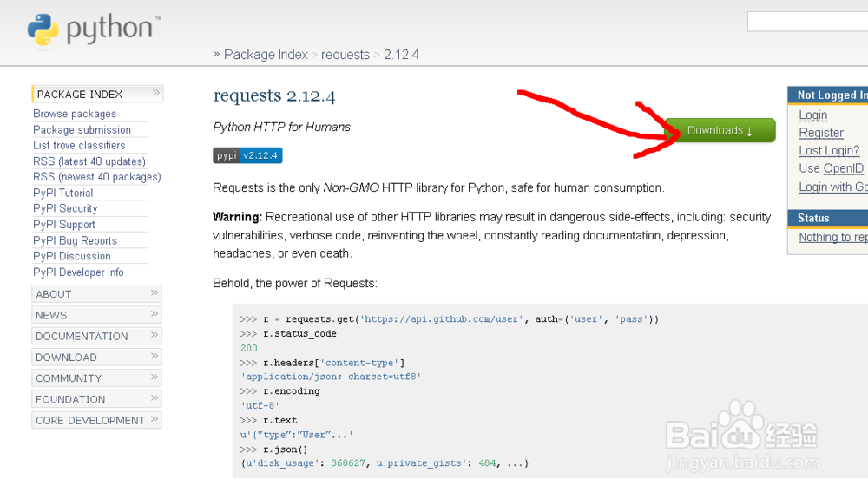Image resolution: width=868 pixels, height=492 pixels.
Task: Open List trove classifiers link
Action: (x=79, y=145)
